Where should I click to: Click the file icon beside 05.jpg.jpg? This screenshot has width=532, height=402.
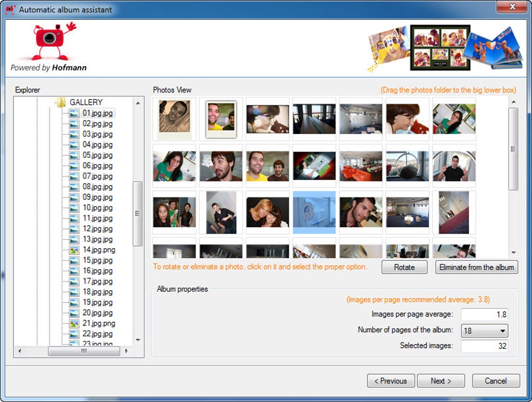coord(74,155)
